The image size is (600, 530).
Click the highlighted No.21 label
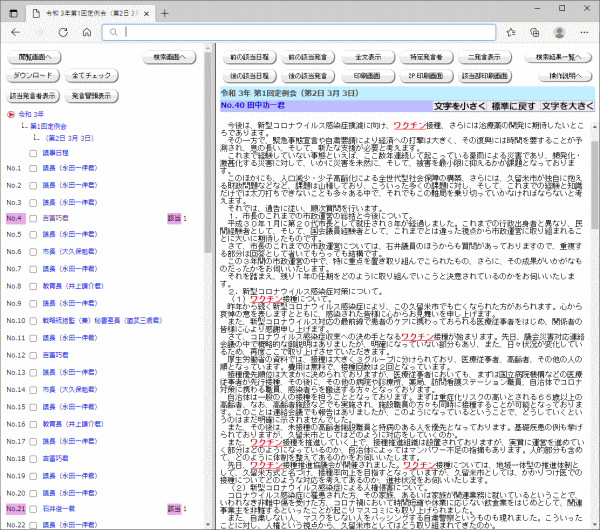pos(16,509)
